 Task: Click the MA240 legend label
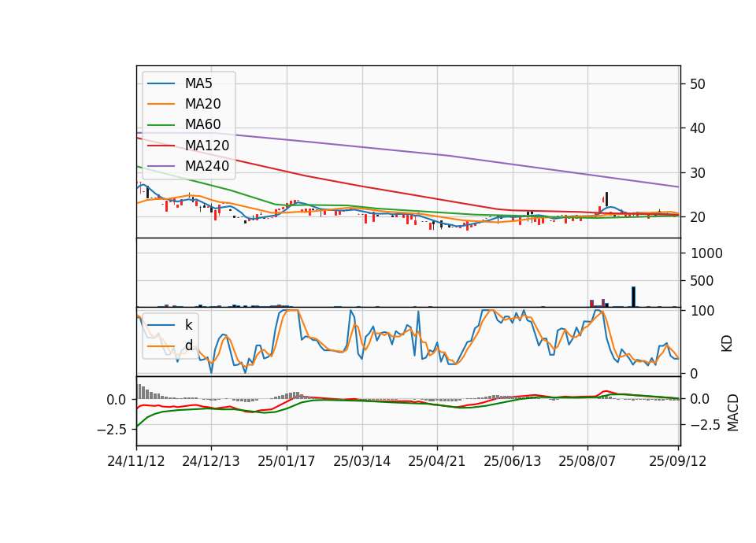pyautogui.click(x=207, y=166)
